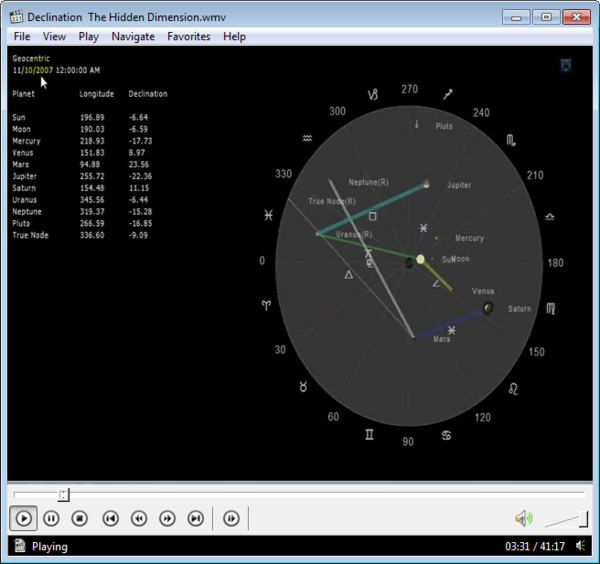Image resolution: width=600 pixels, height=564 pixels.
Task: Open the Play menu
Action: (88, 36)
